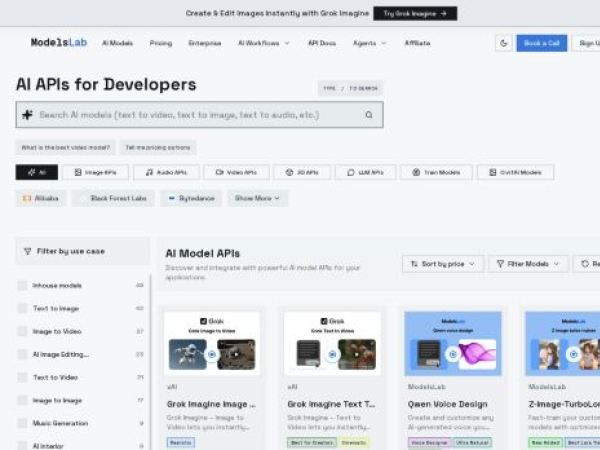Select the All category tab
Screen dimensions: 600x450
tap(37, 172)
